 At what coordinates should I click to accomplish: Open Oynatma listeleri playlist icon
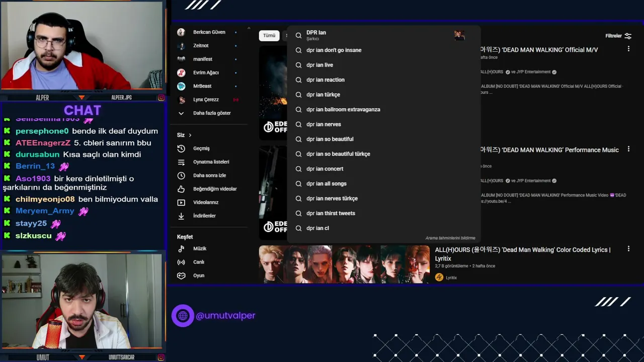(181, 162)
